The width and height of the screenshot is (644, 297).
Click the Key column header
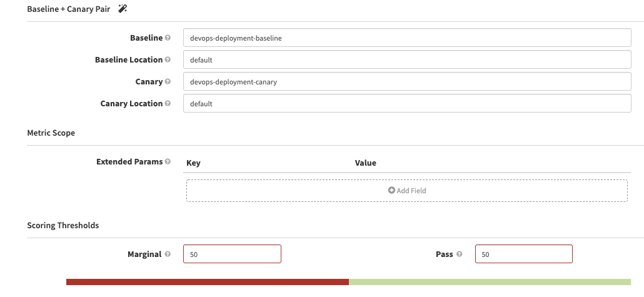193,163
